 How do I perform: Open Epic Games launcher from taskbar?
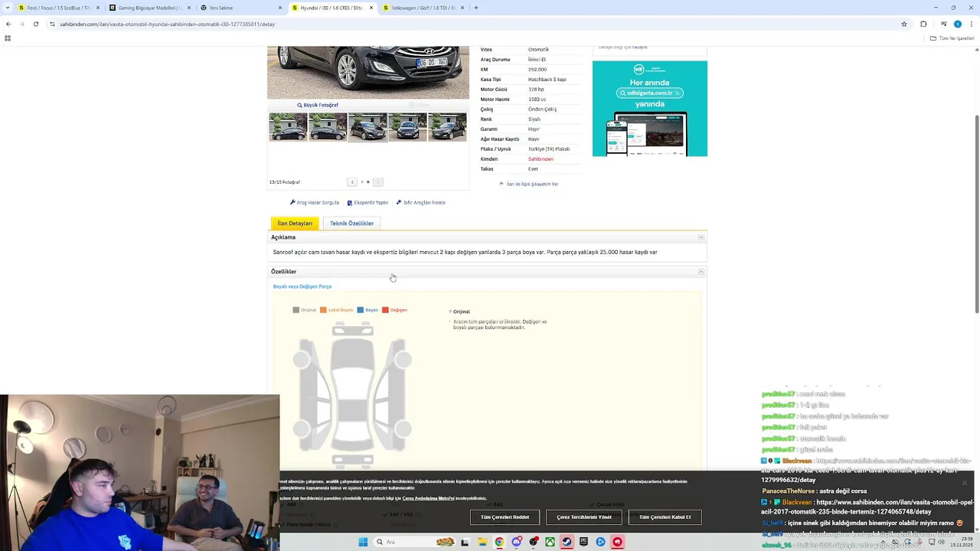(583, 542)
